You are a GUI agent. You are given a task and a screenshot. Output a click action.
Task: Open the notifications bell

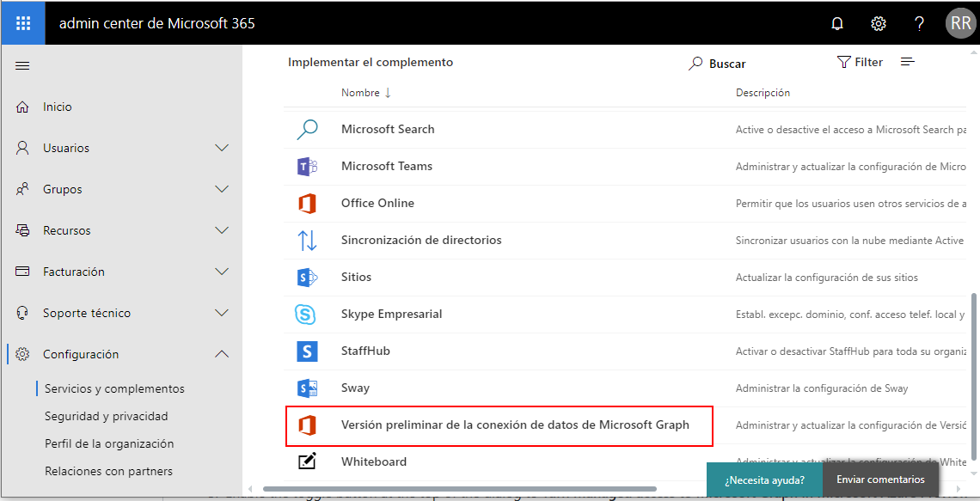(837, 23)
